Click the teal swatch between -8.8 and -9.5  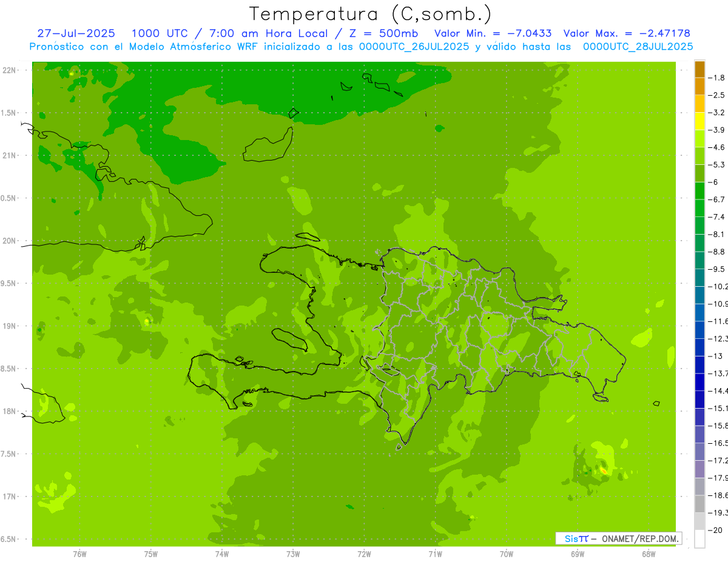click(x=699, y=260)
